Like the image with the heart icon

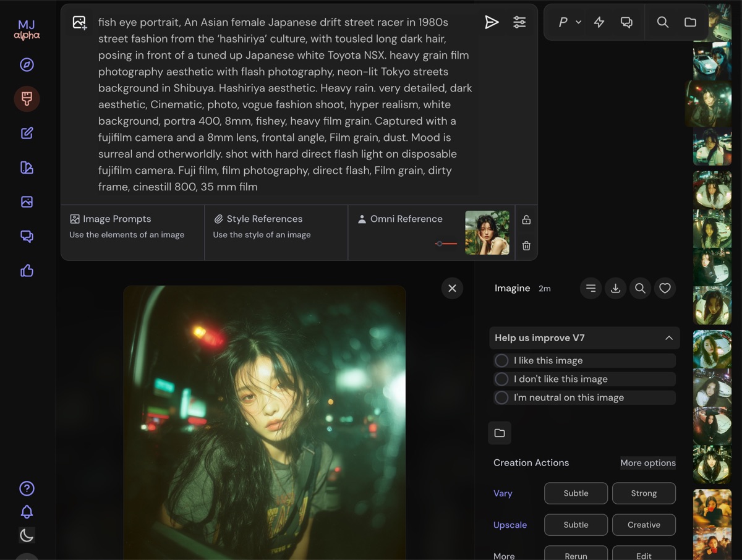click(x=665, y=288)
